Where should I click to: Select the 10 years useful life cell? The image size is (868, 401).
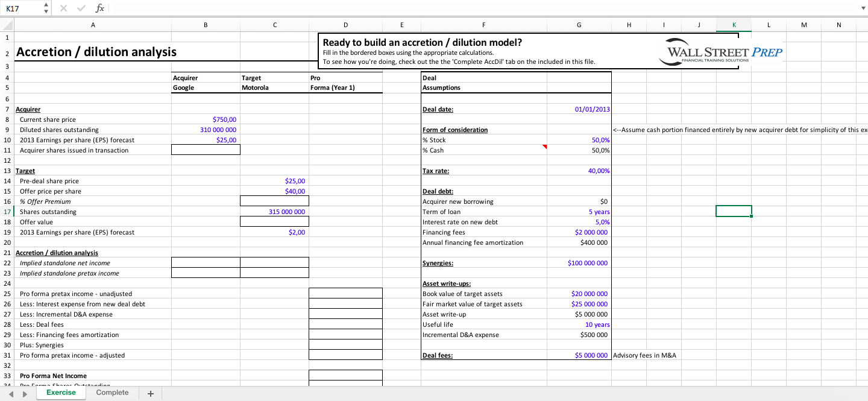[579, 324]
